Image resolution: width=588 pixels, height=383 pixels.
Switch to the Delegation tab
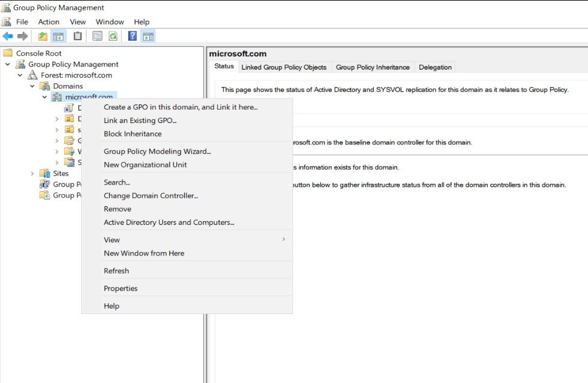pyautogui.click(x=435, y=67)
